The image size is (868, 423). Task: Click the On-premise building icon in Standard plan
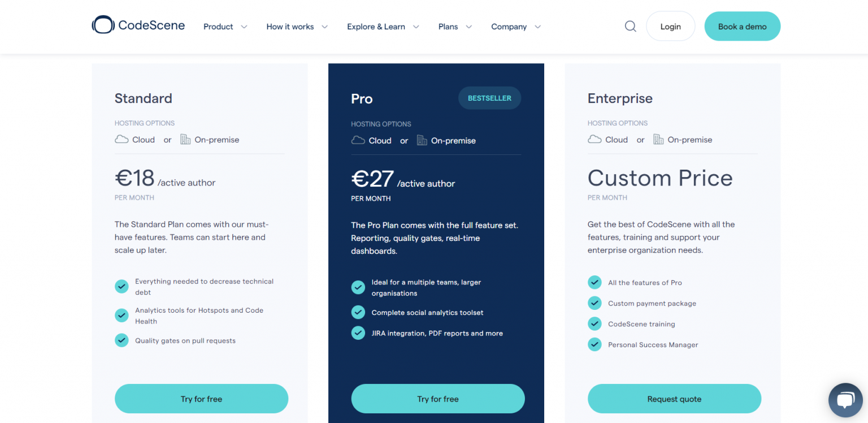(185, 140)
